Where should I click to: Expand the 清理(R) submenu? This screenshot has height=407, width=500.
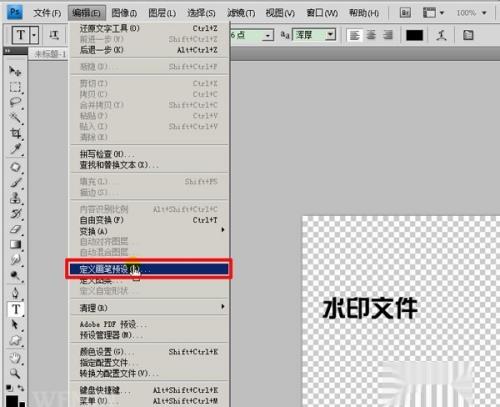[x=149, y=308]
